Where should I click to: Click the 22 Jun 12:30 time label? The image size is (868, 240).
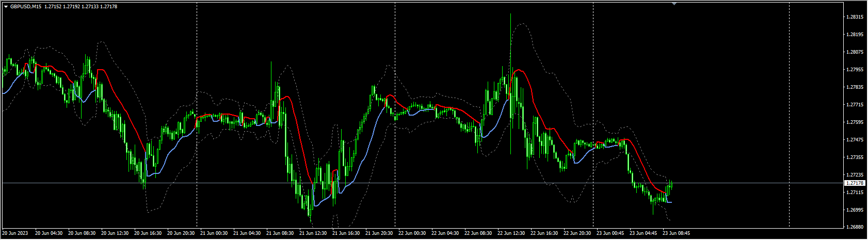pyautogui.click(x=511, y=233)
